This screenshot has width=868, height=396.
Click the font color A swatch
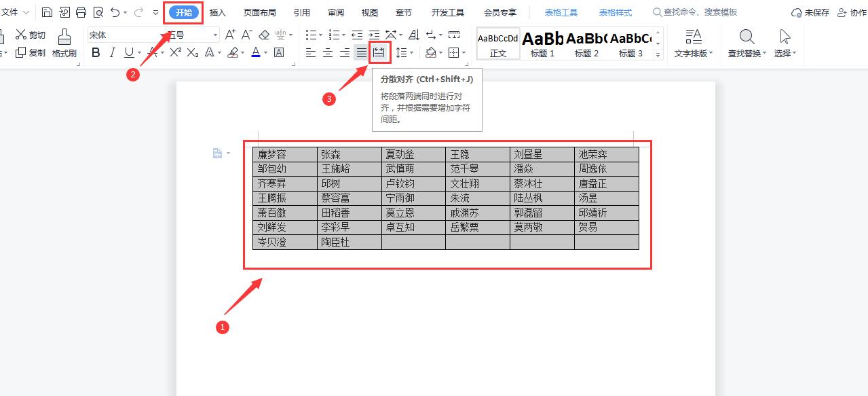click(x=255, y=52)
